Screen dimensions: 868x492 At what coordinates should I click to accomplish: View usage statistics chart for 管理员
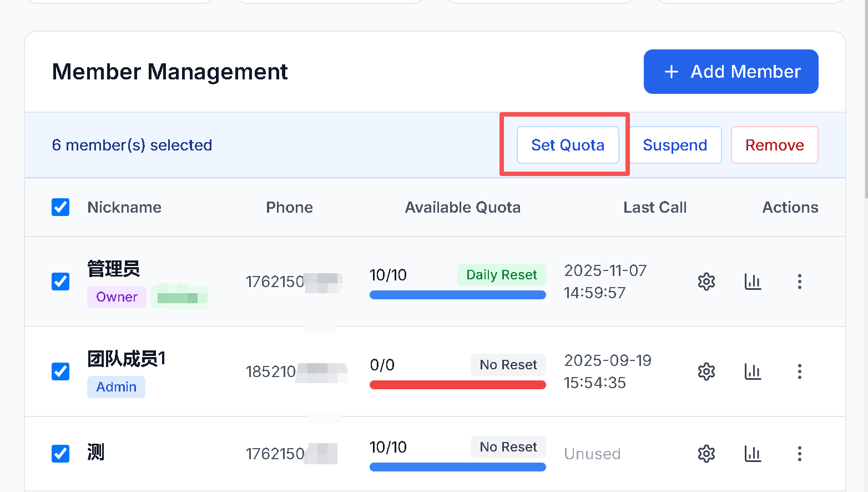click(753, 282)
